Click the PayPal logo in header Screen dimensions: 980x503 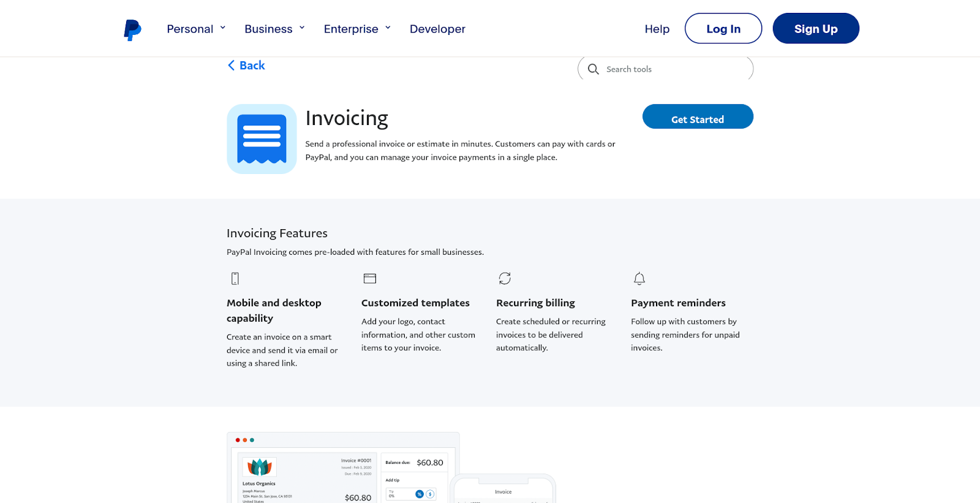[x=132, y=29]
